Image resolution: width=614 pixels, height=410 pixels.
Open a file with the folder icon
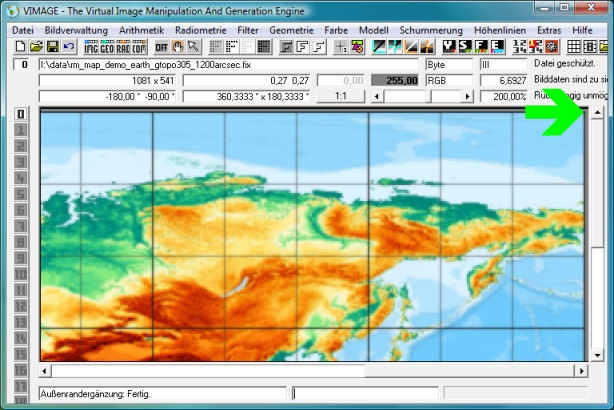[36, 47]
